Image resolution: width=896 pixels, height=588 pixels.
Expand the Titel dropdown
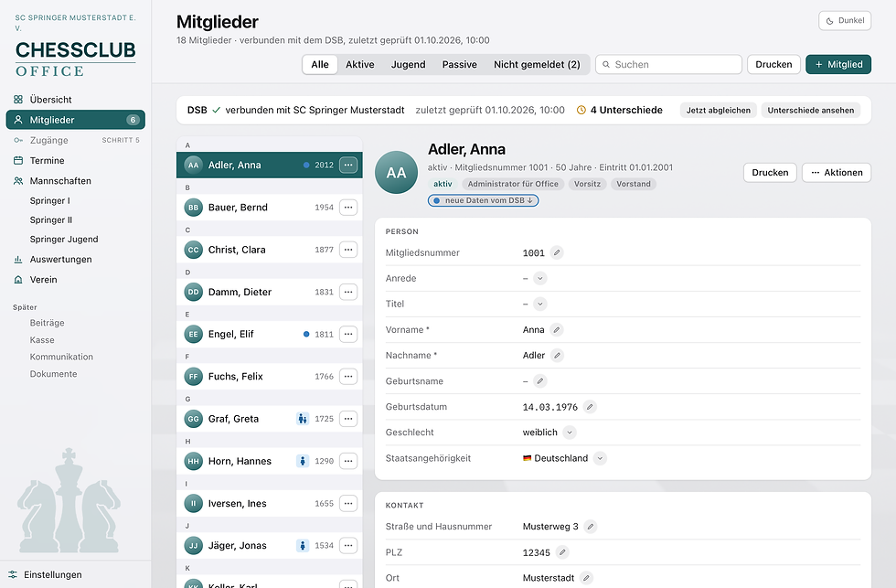click(x=540, y=304)
